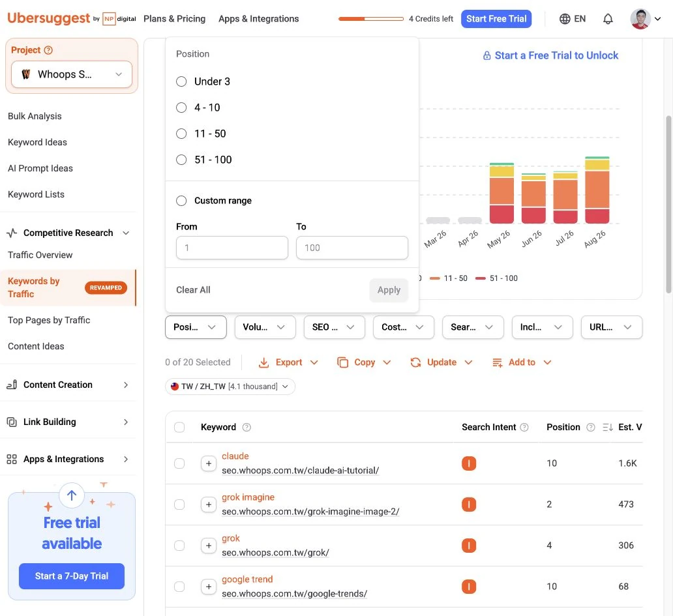This screenshot has height=616, width=673.
Task: Click the Competitive Research pulse icon
Action: tap(12, 233)
